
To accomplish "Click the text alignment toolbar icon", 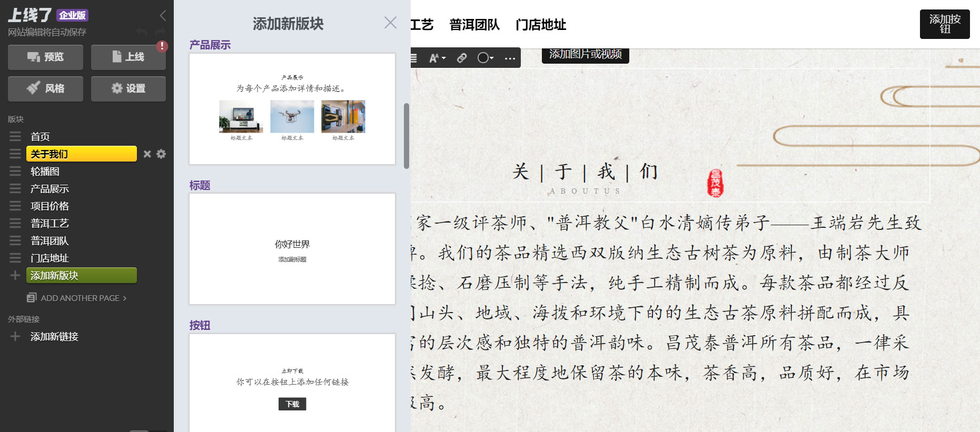I will (414, 58).
